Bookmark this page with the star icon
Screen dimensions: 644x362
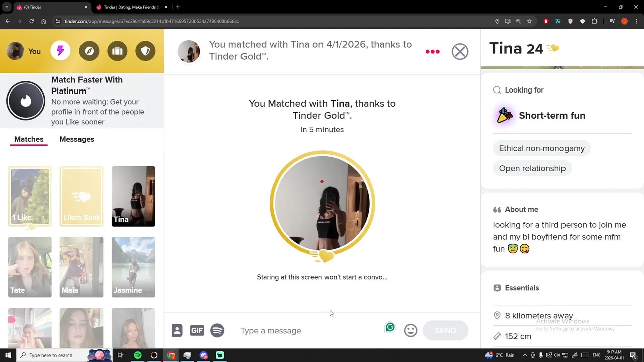pyautogui.click(x=529, y=21)
